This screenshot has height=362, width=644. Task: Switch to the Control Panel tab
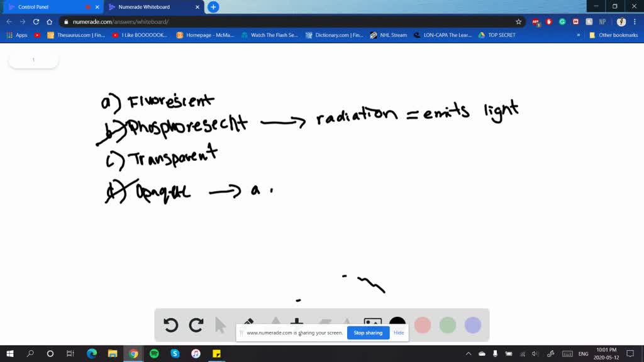(x=52, y=7)
